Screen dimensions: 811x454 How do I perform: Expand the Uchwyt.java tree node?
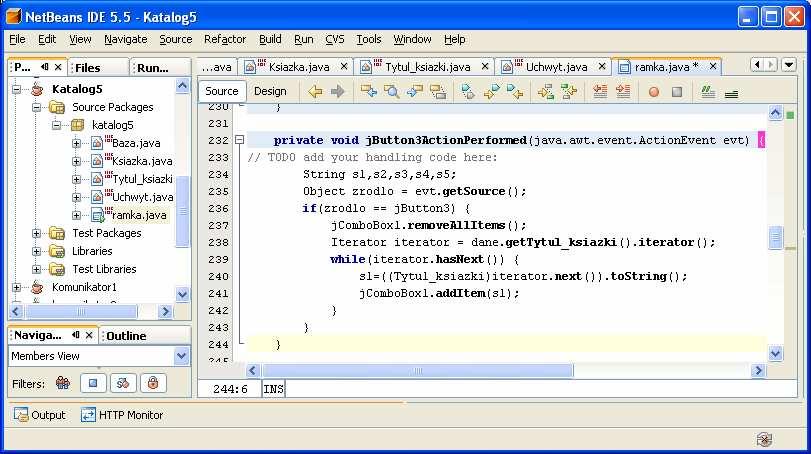(77, 197)
